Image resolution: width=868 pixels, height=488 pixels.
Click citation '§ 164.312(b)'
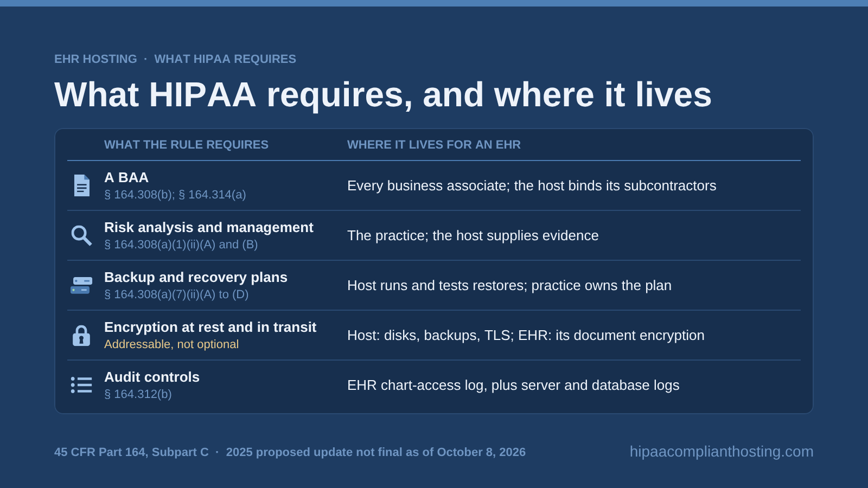138,394
